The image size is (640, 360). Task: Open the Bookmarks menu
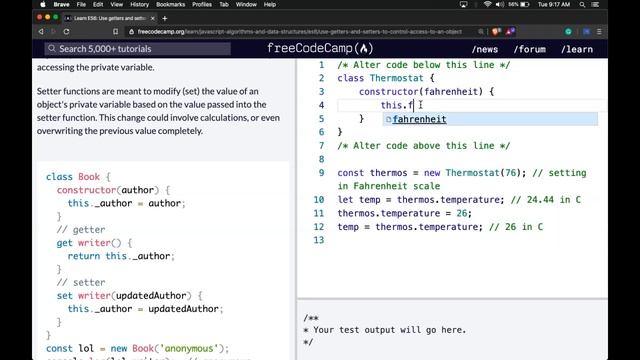[171, 4]
